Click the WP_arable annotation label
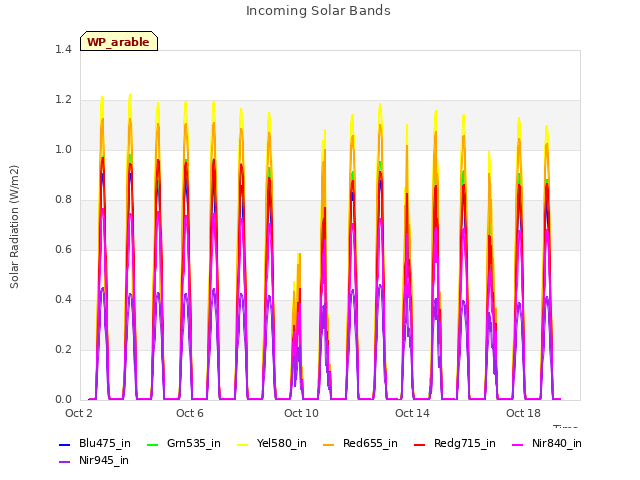640x480 pixels. coord(119,42)
